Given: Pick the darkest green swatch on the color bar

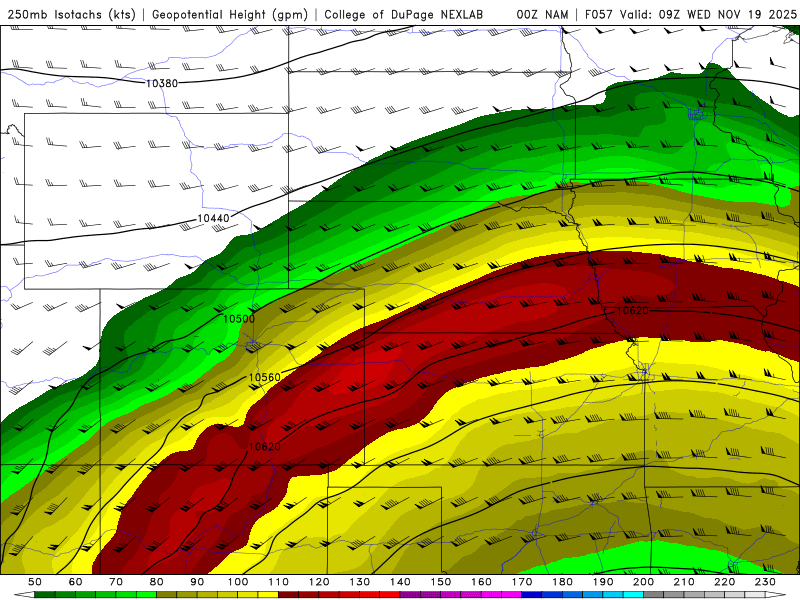Looking at the screenshot, I should (x=45, y=595).
